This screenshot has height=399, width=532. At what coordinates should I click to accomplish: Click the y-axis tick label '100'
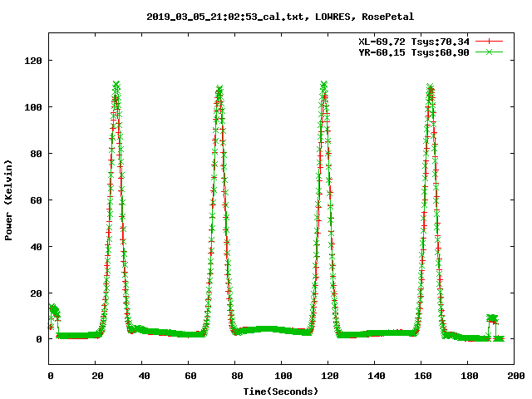[x=33, y=107]
